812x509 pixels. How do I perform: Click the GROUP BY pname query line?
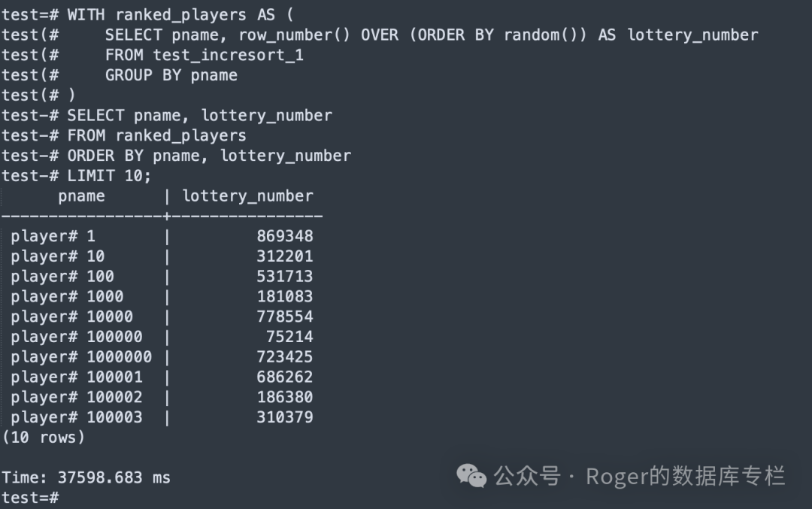[171, 75]
